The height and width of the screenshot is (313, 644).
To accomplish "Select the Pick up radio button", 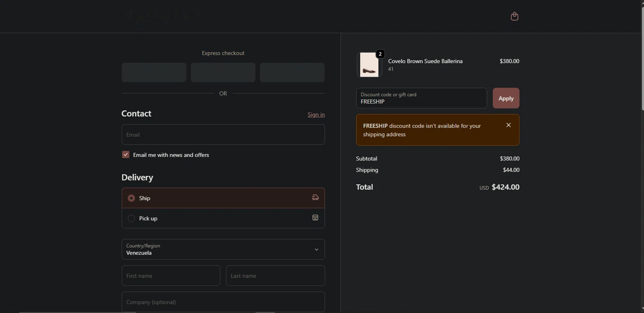I will (131, 218).
